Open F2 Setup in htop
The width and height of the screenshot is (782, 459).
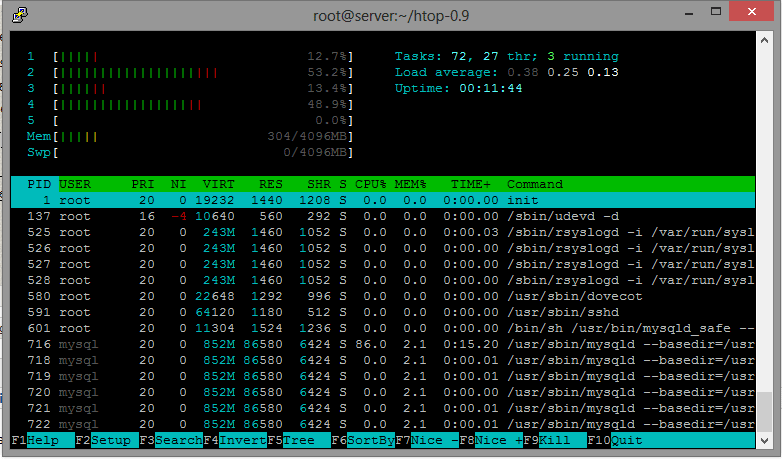tap(107, 441)
